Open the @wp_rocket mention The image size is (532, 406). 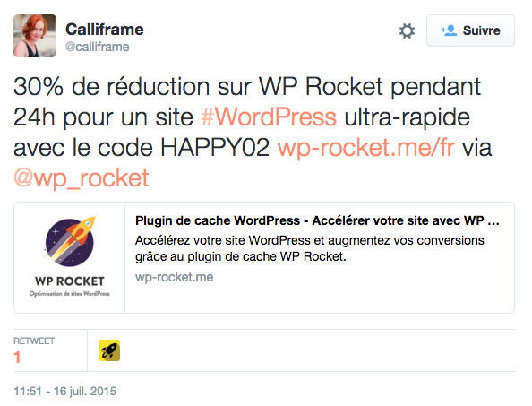tap(82, 178)
